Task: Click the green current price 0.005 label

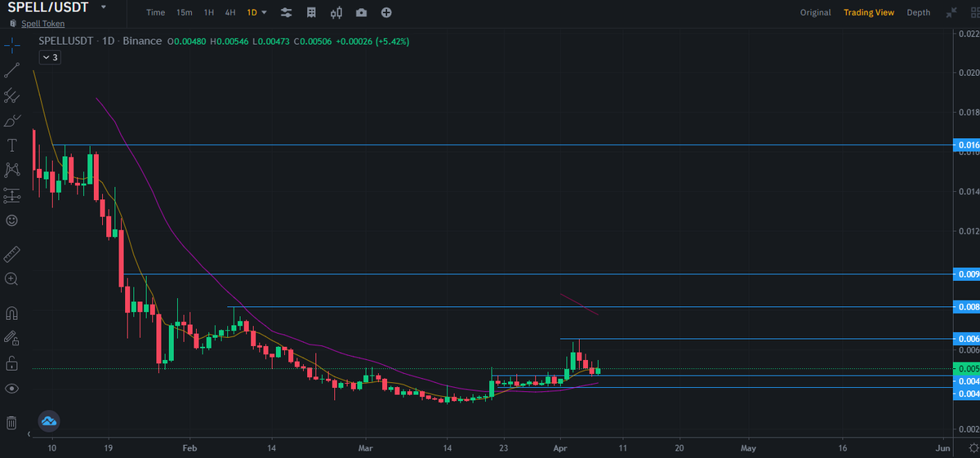Action: point(967,369)
